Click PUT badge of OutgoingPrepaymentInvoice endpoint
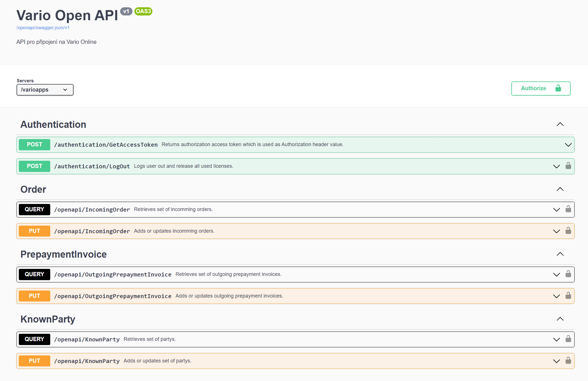This screenshot has height=381, width=588. tap(35, 296)
